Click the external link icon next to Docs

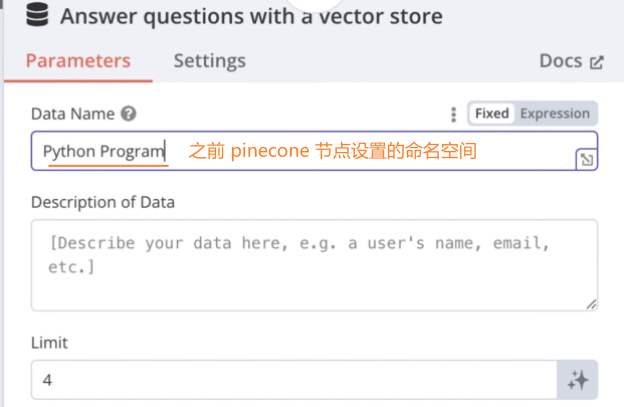pos(597,62)
